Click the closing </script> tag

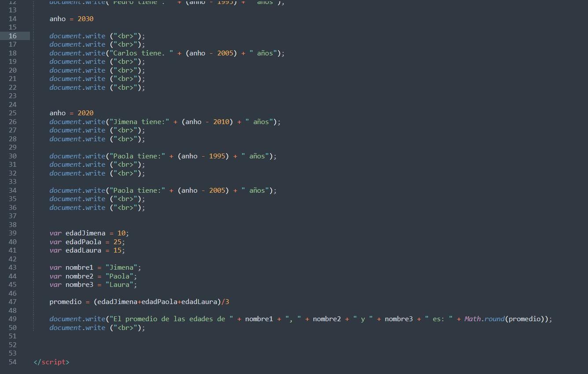coord(51,362)
